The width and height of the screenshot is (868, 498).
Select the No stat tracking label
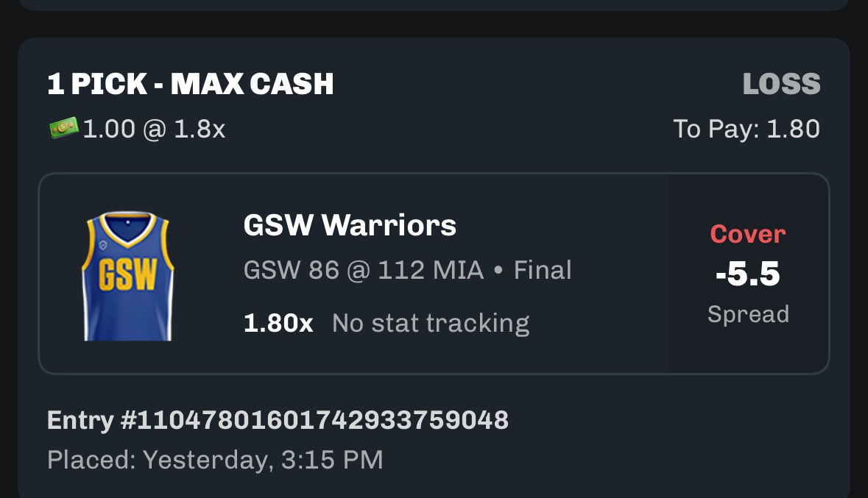point(431,323)
